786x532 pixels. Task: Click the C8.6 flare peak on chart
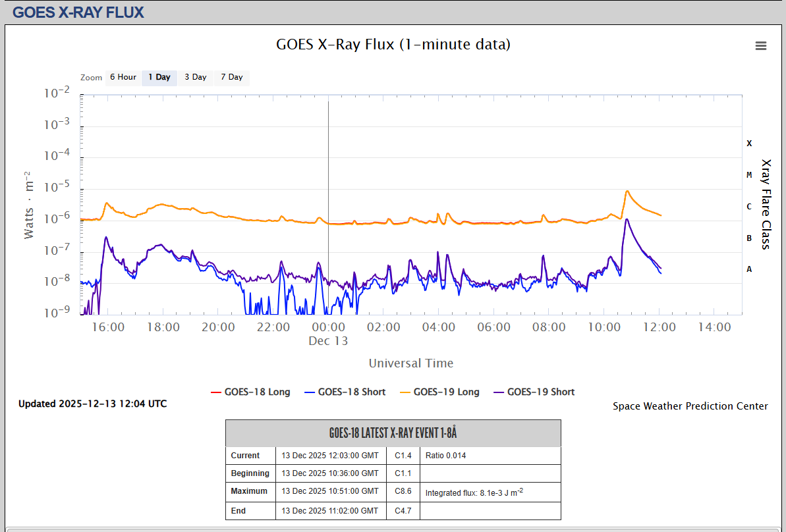click(x=627, y=192)
